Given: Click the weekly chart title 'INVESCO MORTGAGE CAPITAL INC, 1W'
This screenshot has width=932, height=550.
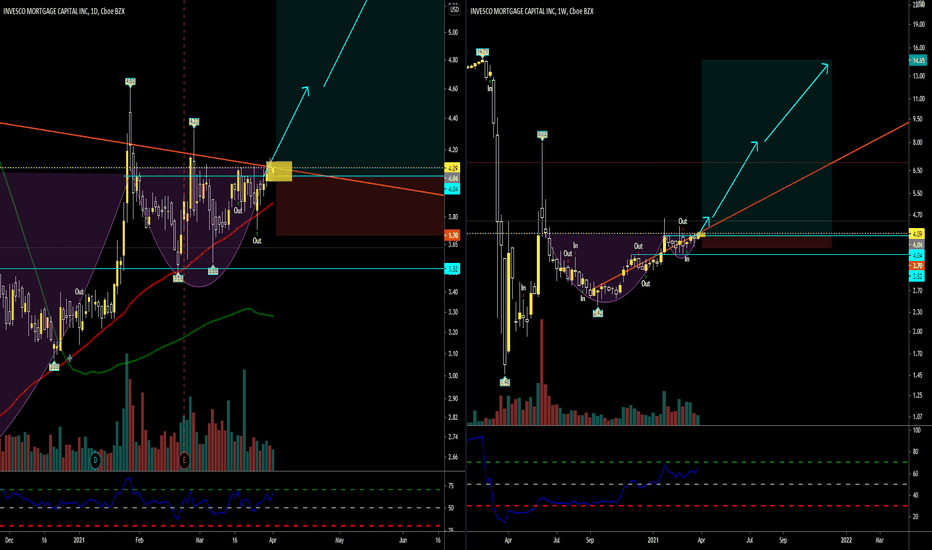Looking at the screenshot, I should tap(519, 11).
